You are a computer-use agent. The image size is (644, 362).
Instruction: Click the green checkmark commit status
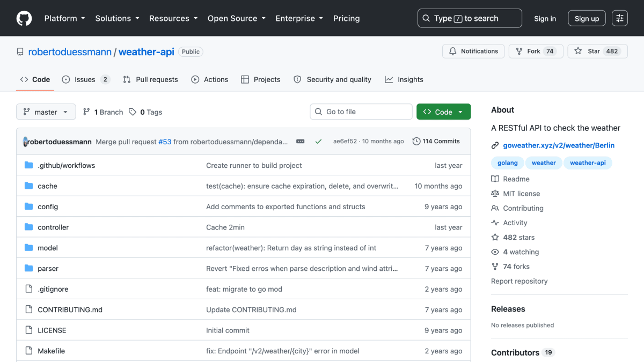(x=318, y=142)
